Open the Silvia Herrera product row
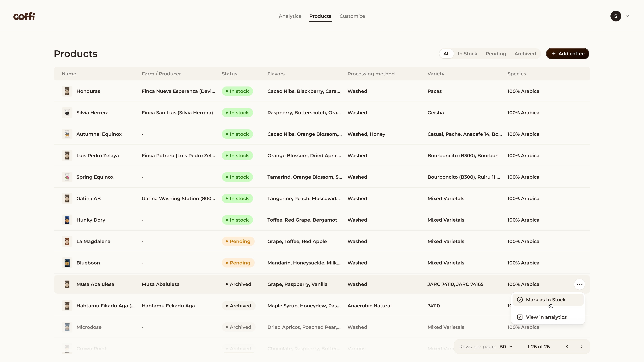644x362 pixels. pos(92,113)
